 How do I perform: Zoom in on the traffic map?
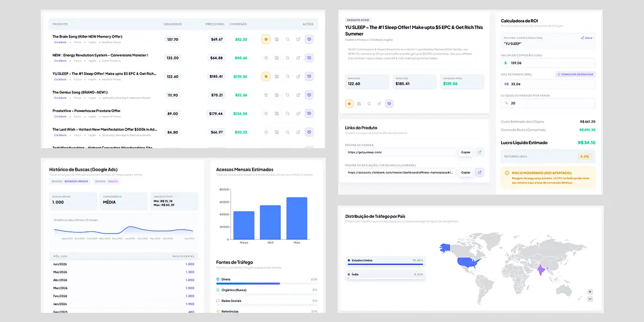(590, 292)
